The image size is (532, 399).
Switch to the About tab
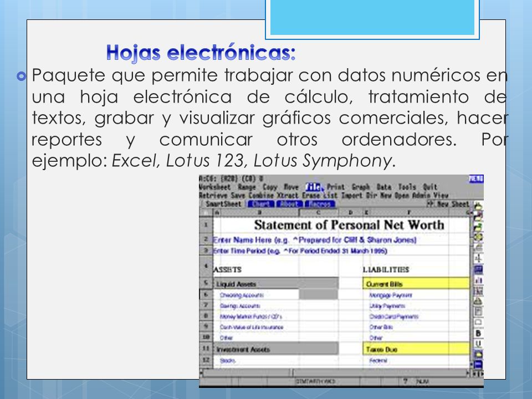click(x=289, y=204)
